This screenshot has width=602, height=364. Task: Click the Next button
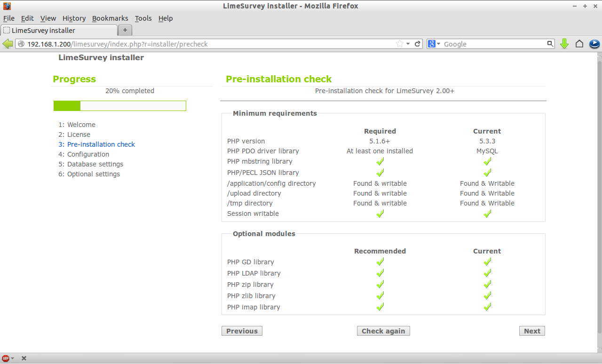click(532, 331)
